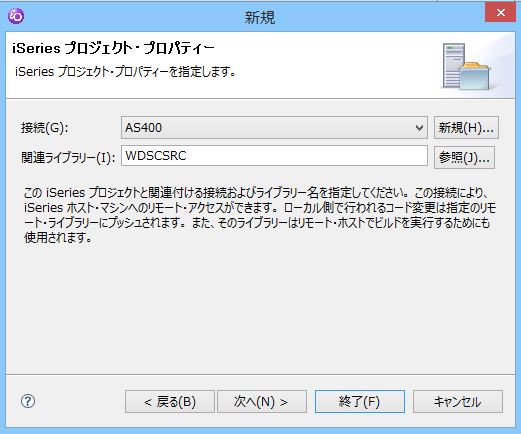This screenshot has height=434, width=521.
Task: Click the 使用されます text at paragraph end
Action: pyautogui.click(x=57, y=238)
